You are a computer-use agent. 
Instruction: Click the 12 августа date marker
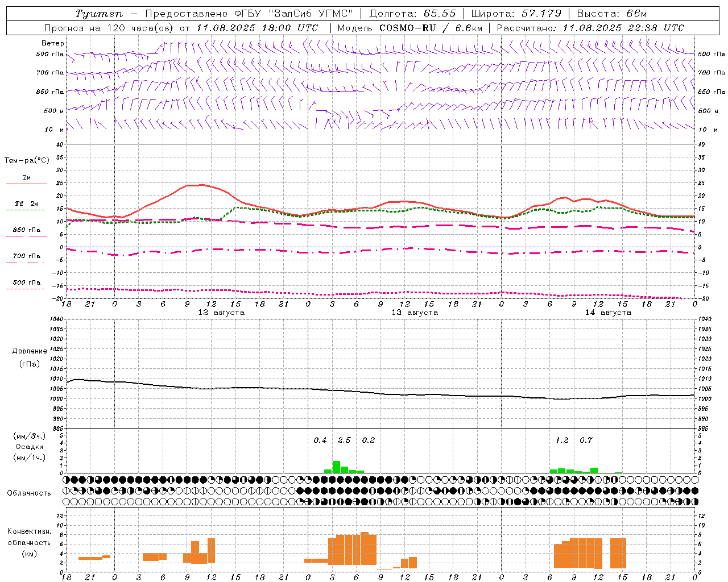221,313
